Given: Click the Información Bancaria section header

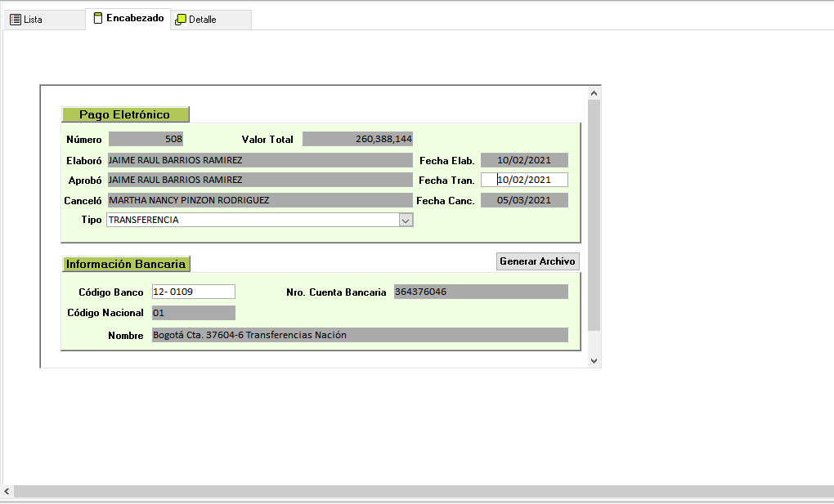Looking at the screenshot, I should pos(125,264).
